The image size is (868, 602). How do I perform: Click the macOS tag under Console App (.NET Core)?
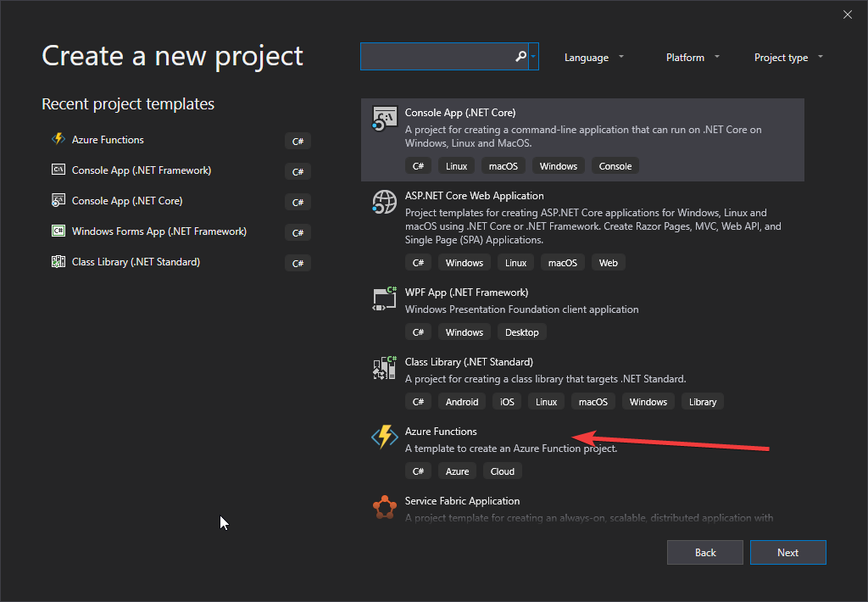click(x=504, y=166)
